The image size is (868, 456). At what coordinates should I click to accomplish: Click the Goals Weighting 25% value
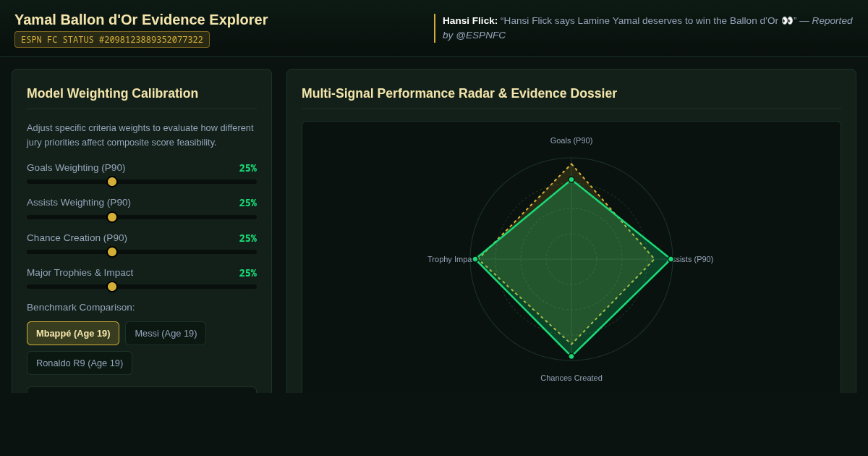pos(248,168)
